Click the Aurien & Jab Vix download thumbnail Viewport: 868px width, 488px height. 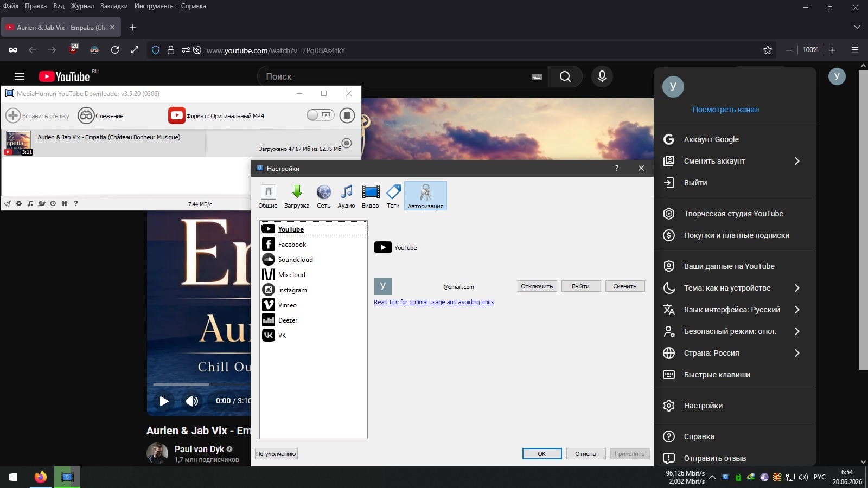pyautogui.click(x=18, y=143)
